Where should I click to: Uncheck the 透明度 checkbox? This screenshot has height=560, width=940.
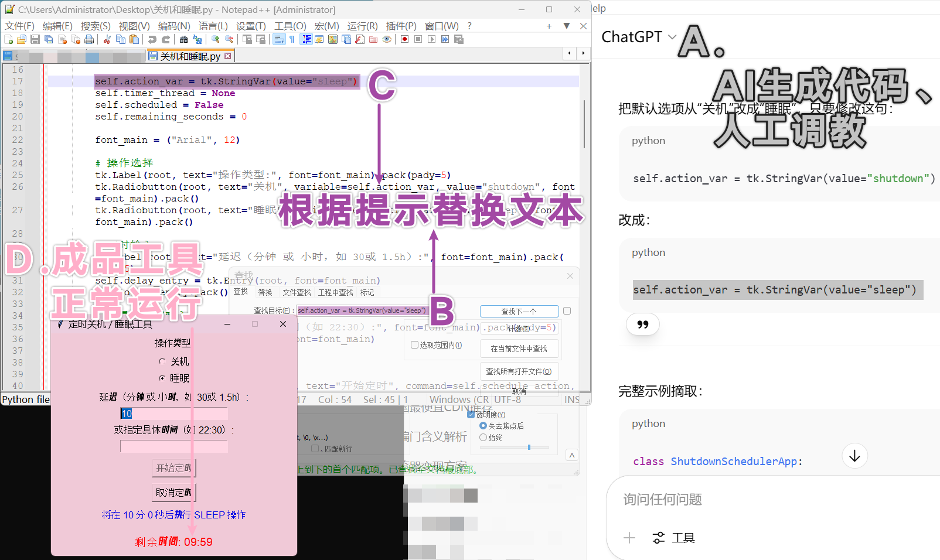[x=471, y=414]
